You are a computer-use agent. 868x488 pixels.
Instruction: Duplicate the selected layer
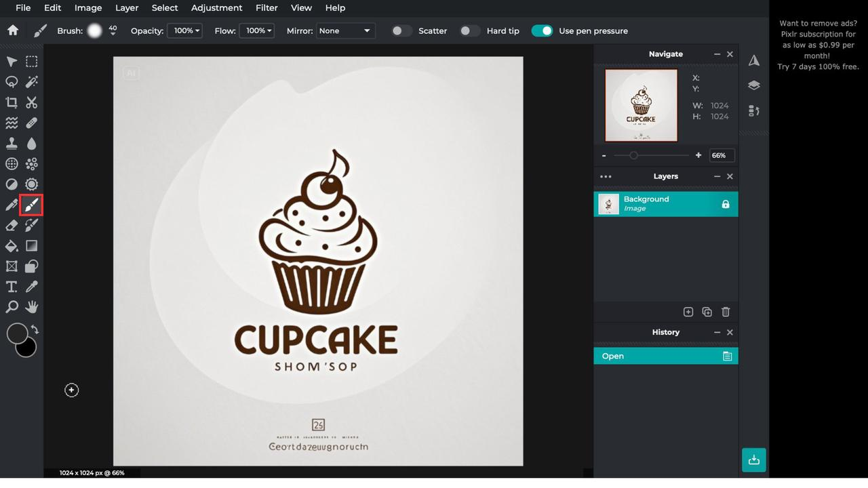(707, 312)
